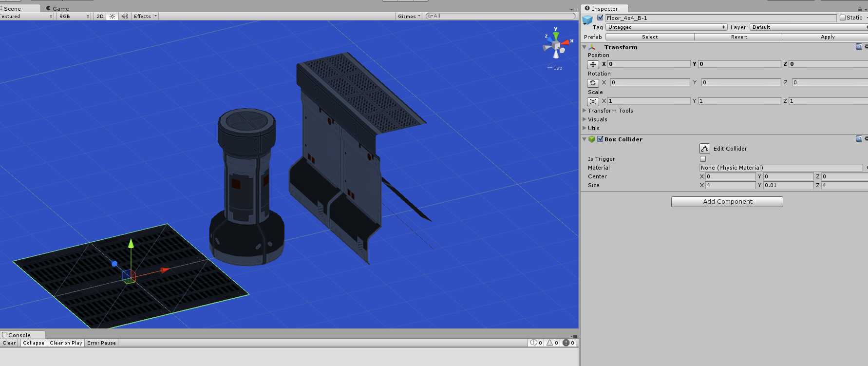Open the Scene panel options menu icon
Screen dimensions: 868x366
coord(574,9)
